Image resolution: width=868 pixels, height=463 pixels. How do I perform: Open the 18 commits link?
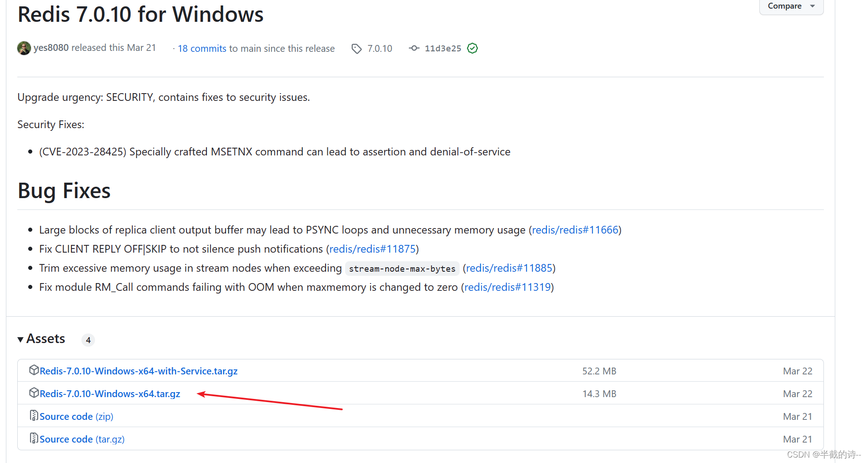pyautogui.click(x=201, y=48)
